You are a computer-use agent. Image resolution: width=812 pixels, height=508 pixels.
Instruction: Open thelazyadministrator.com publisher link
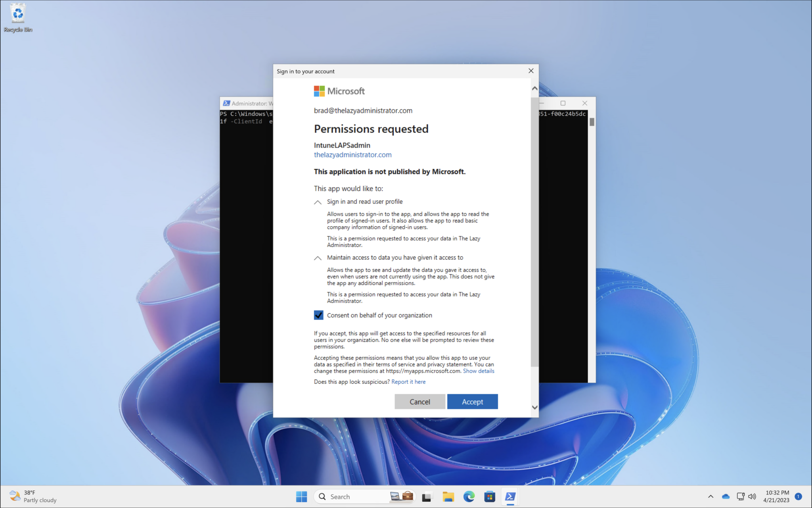(352, 155)
